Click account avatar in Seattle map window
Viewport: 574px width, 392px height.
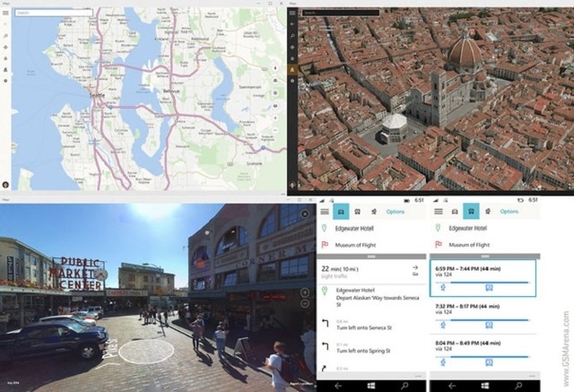pyautogui.click(x=5, y=185)
